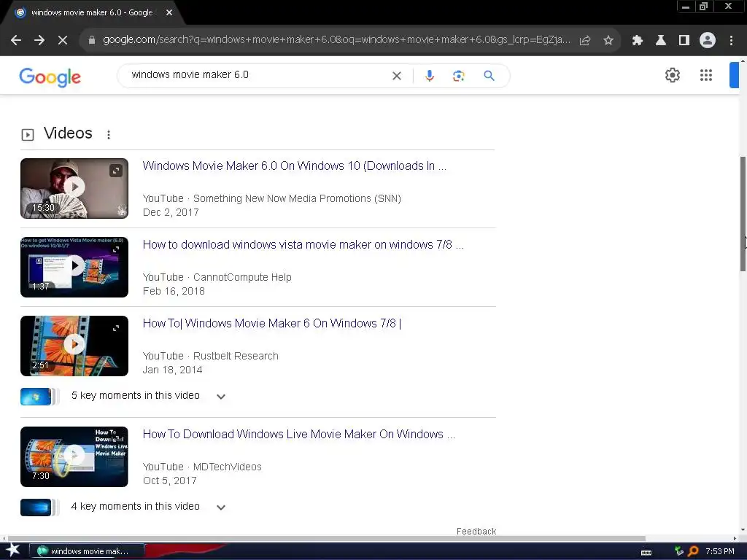
Task: Click the vertical scrollbar thumb
Action: tap(743, 214)
